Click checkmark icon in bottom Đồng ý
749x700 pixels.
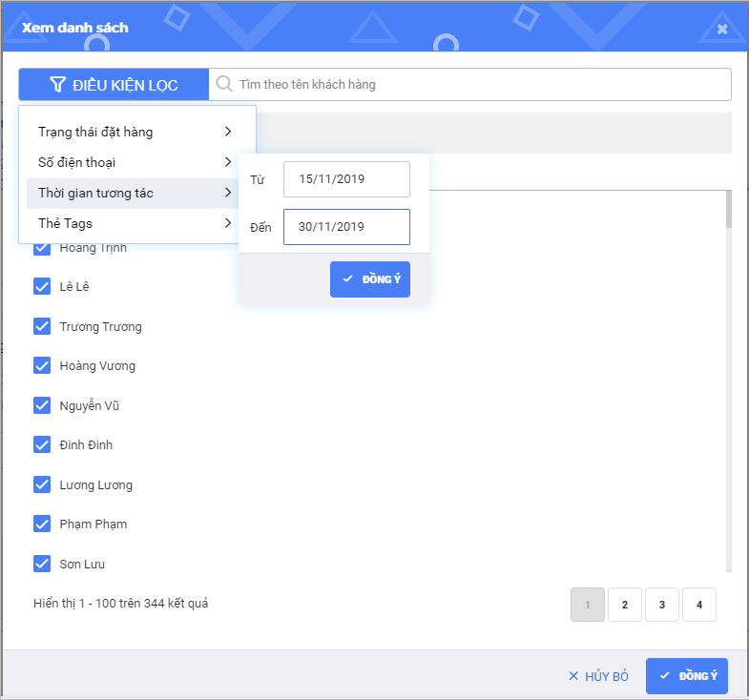[x=665, y=675]
